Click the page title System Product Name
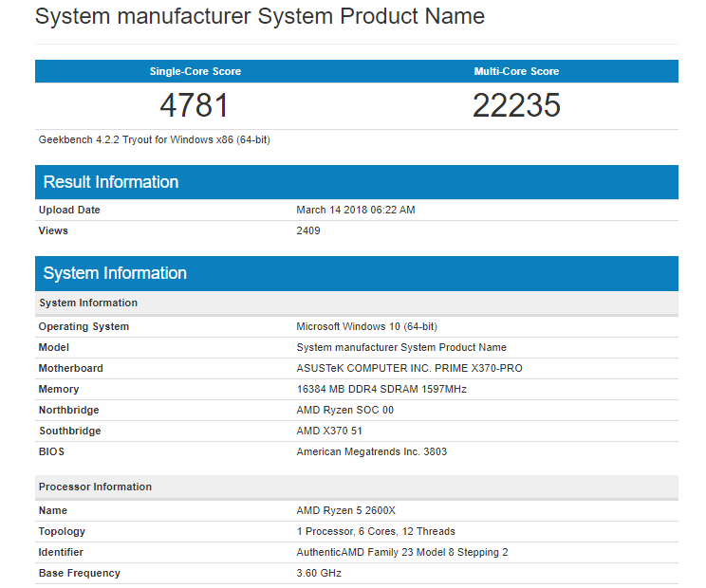The height and width of the screenshot is (588, 706). [259, 16]
